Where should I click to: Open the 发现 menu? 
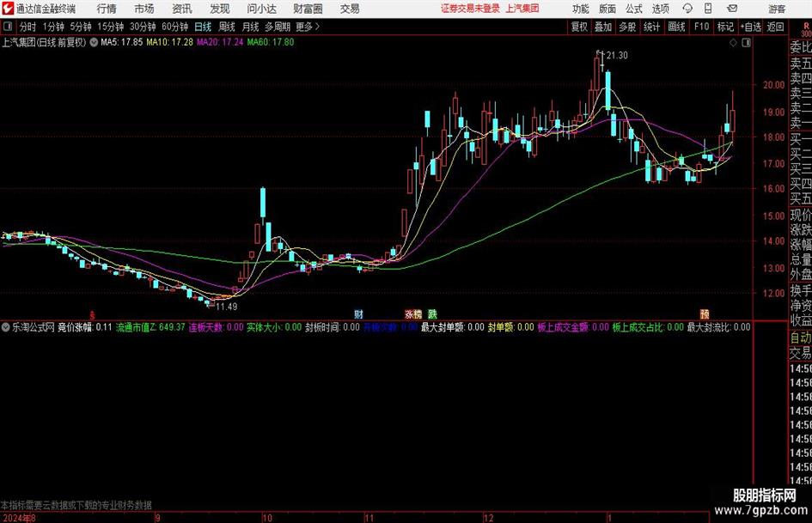220,9
